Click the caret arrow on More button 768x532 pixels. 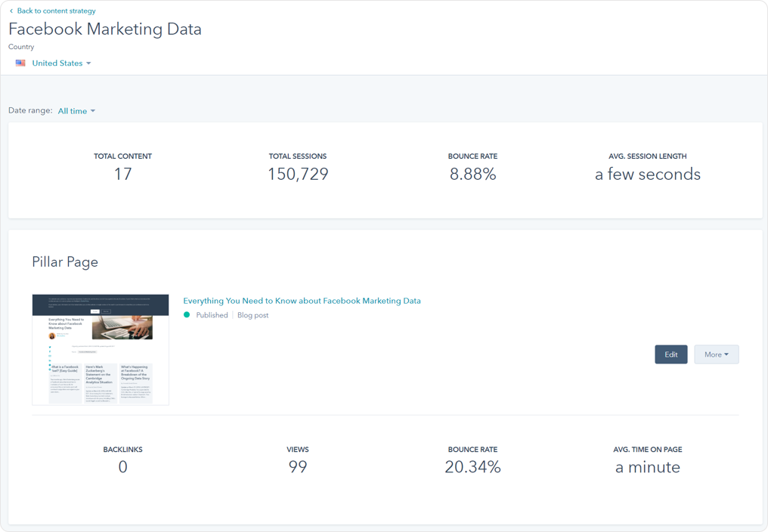[726, 354]
